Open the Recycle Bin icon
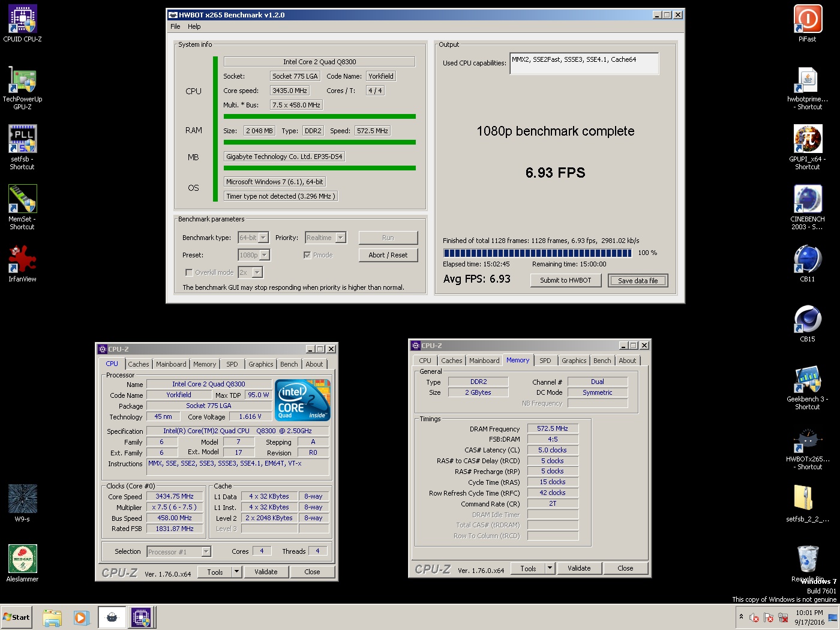This screenshot has height=630, width=840. [808, 563]
